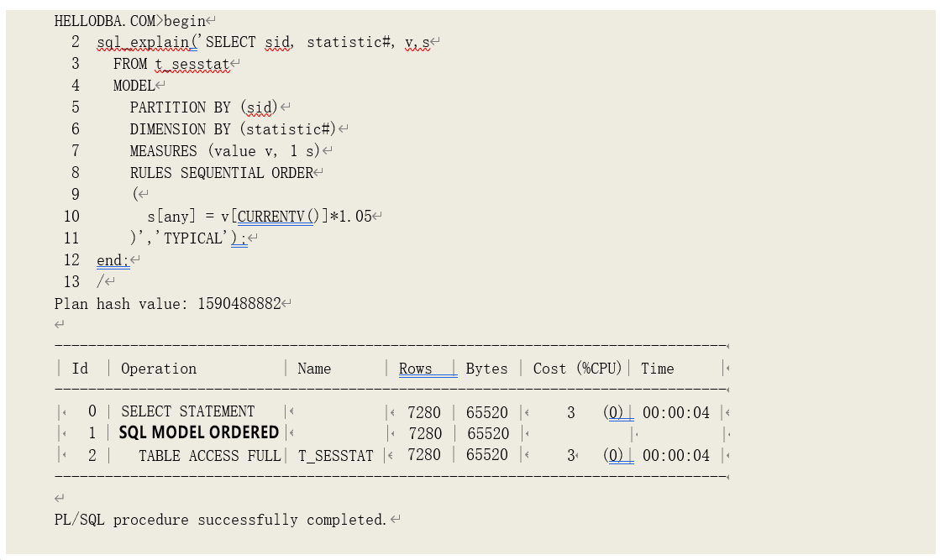Click the Cost (%CPU) column header

pos(576,369)
